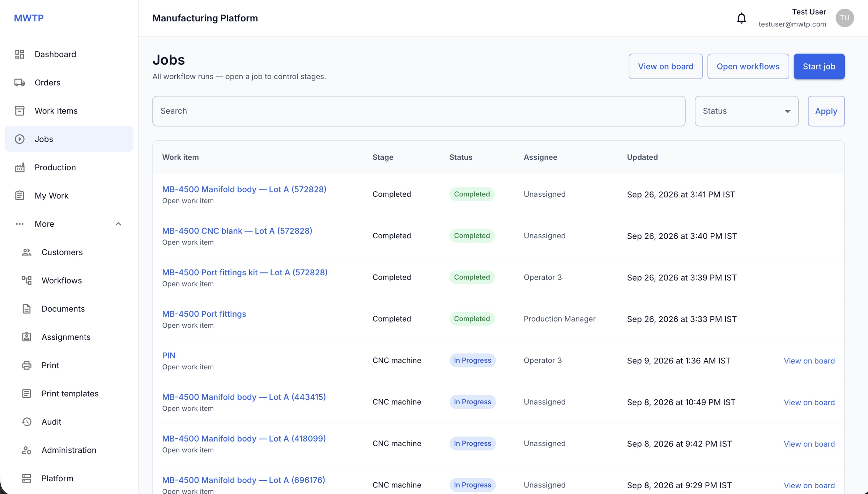The width and height of the screenshot is (868, 494).
Task: Click Open work item under Port fittings kit
Action: (188, 284)
